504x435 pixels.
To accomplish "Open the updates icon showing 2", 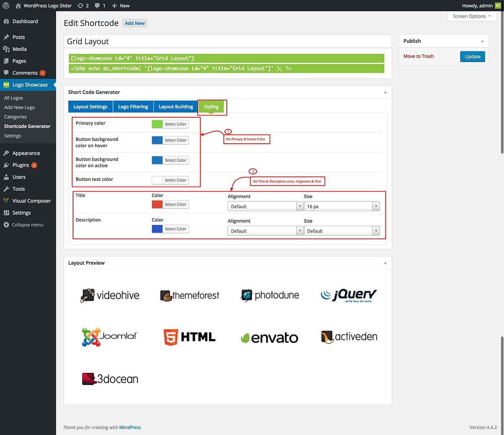I will 80,5.
